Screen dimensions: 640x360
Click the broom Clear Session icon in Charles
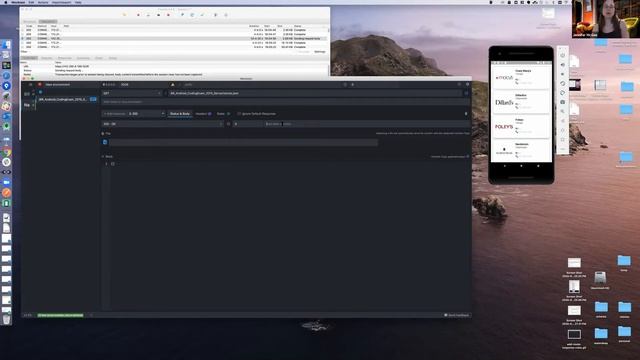click(124, 15)
